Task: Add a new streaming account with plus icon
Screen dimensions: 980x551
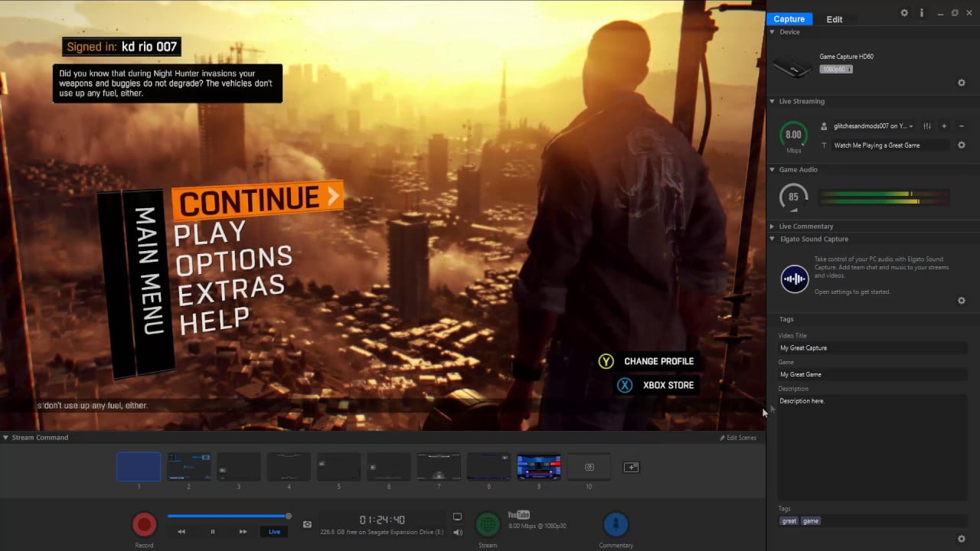Action: point(944,126)
